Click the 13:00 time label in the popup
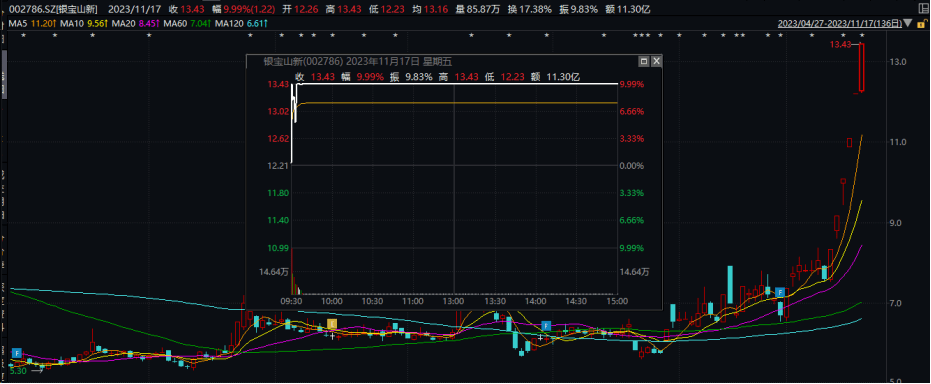 pyautogui.click(x=454, y=302)
